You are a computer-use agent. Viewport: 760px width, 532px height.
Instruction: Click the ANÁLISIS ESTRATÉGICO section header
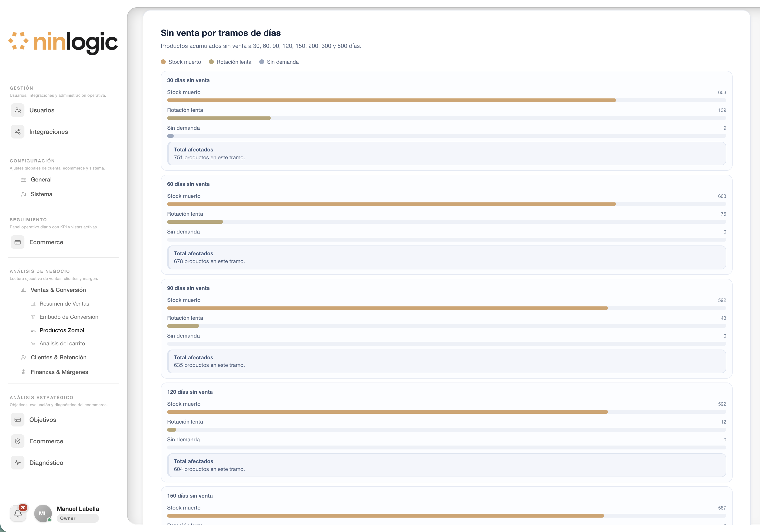coord(41,398)
